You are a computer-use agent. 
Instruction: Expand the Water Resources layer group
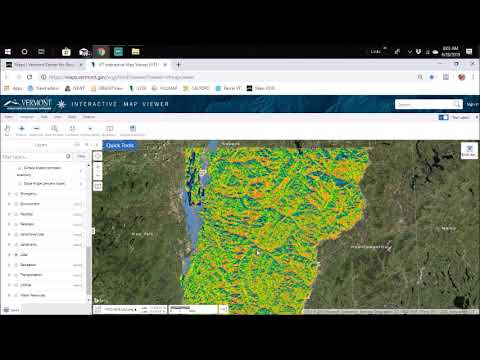[9, 295]
